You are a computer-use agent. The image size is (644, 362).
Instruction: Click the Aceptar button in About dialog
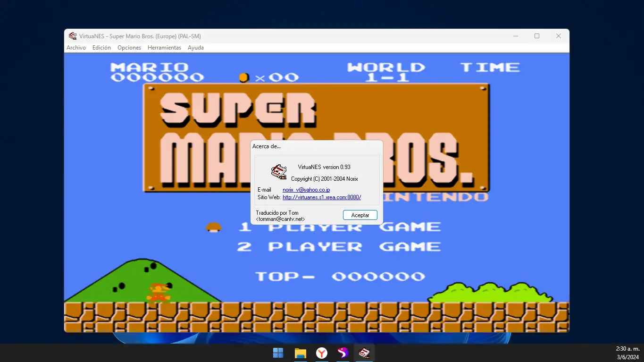click(360, 215)
